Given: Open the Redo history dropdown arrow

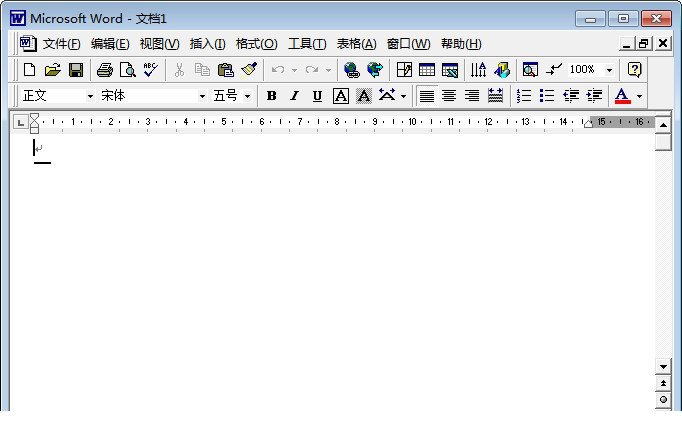Looking at the screenshot, I should click(328, 70).
